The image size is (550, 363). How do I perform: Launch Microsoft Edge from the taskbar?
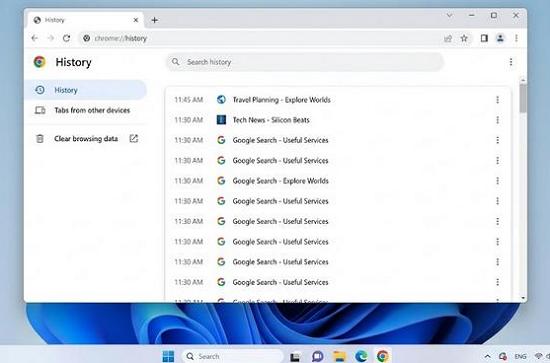click(x=361, y=356)
